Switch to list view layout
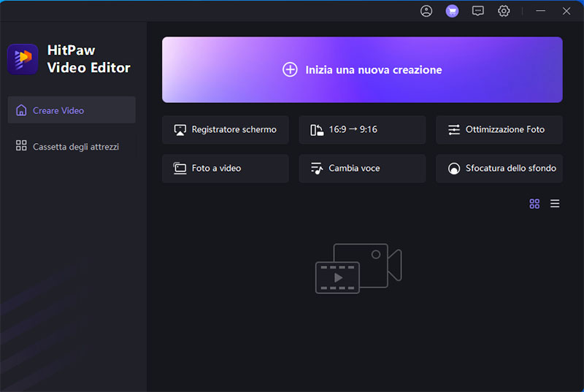 pos(555,204)
